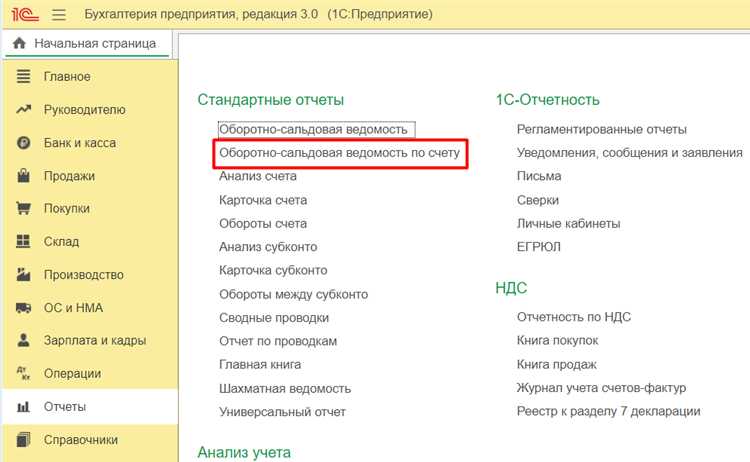Screen dimensions: 750x462
Task: Click the home icon on Начальная страница tab
Action: (19, 44)
